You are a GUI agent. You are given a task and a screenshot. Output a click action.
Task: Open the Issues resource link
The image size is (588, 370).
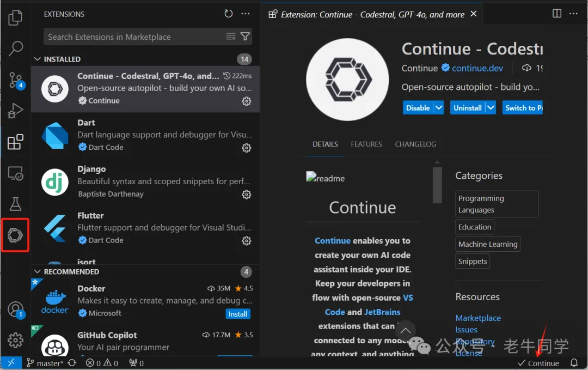click(x=466, y=330)
